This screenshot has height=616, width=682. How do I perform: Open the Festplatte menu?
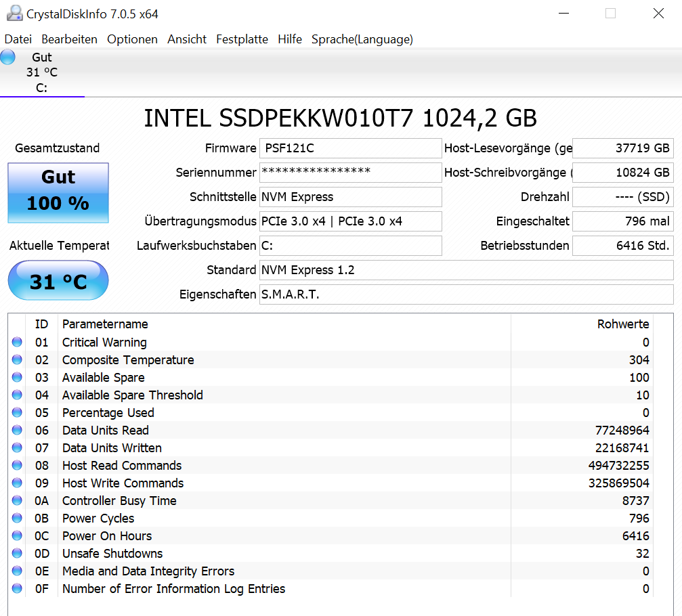tap(242, 39)
